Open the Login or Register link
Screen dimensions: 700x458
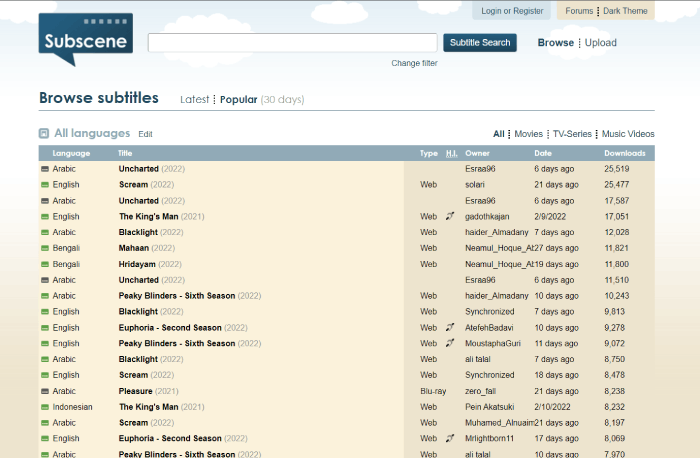[x=512, y=11]
